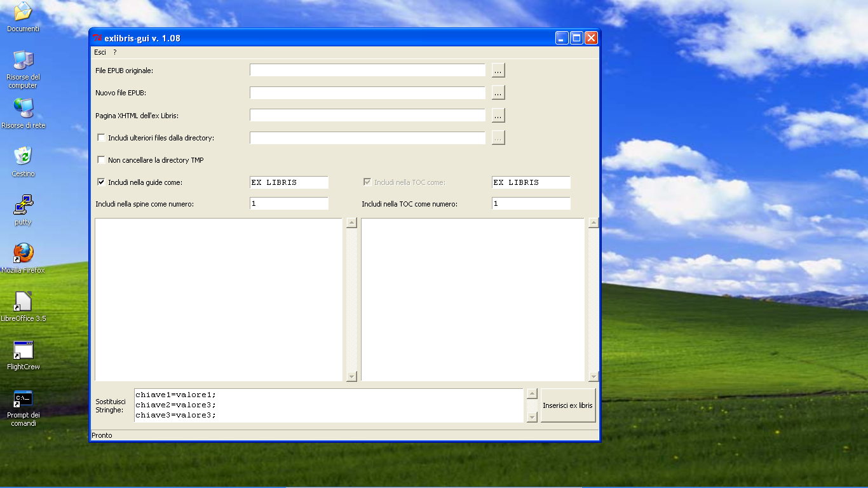Click the Pronto status bar text
The width and height of the screenshot is (868, 488).
click(x=102, y=435)
